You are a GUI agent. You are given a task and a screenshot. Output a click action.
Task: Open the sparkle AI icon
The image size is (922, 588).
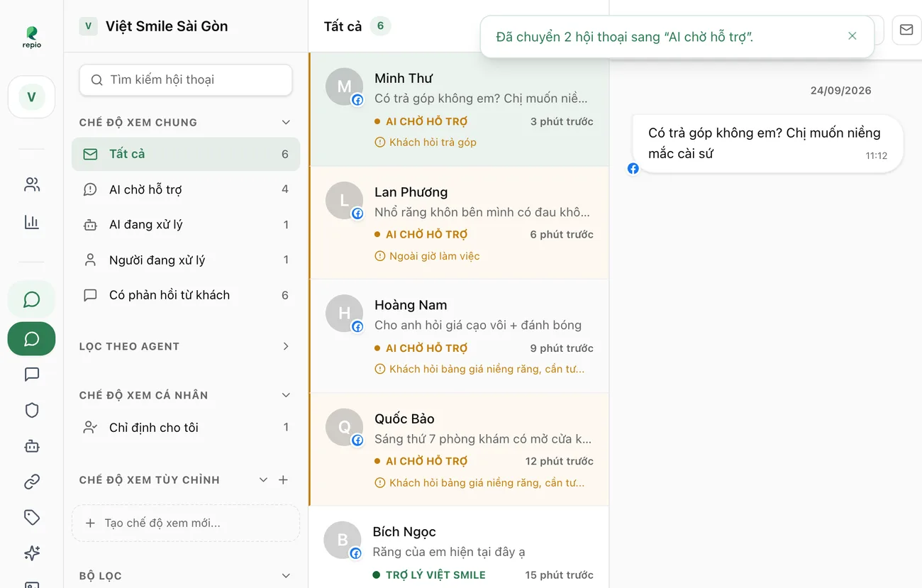pos(32,553)
